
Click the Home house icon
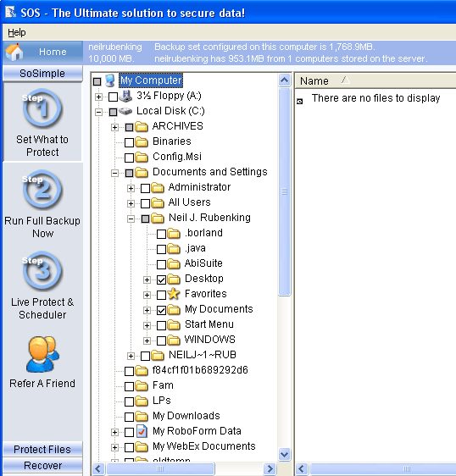14,52
